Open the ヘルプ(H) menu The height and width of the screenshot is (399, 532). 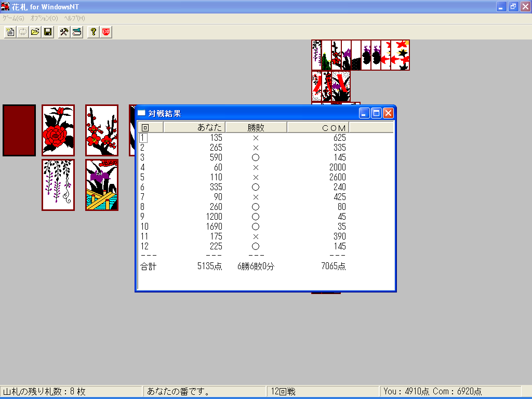click(75, 18)
